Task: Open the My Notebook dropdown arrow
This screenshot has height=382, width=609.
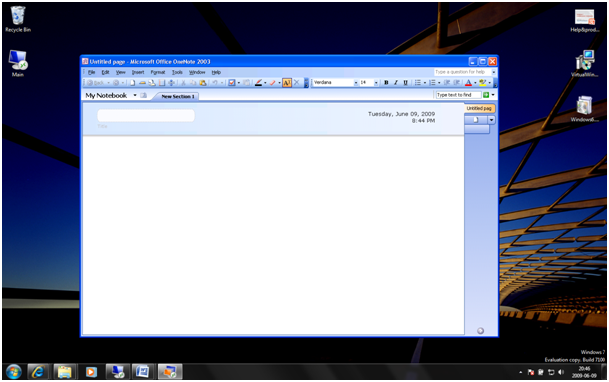Action: tap(135, 96)
